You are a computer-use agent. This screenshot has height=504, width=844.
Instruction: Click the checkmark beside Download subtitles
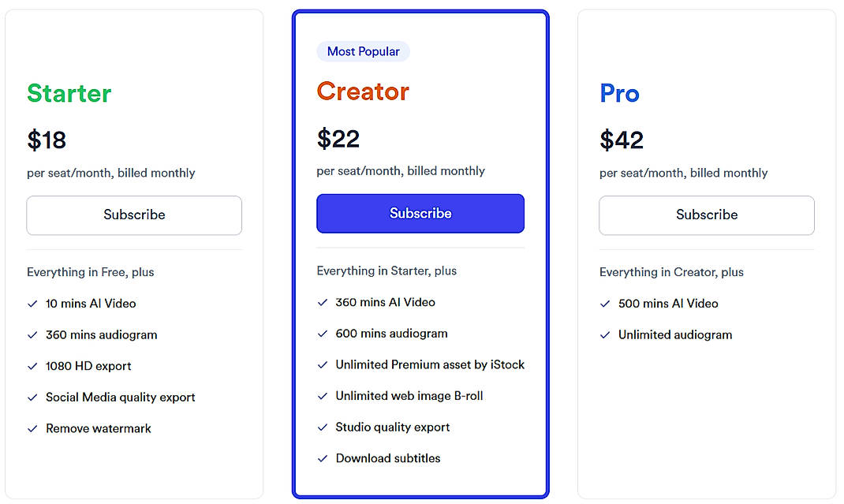[322, 457]
